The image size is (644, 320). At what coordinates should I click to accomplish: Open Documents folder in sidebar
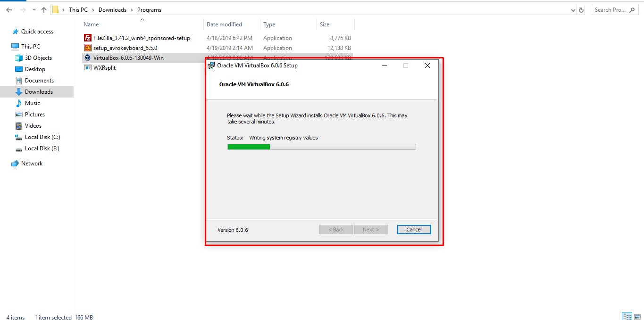39,81
